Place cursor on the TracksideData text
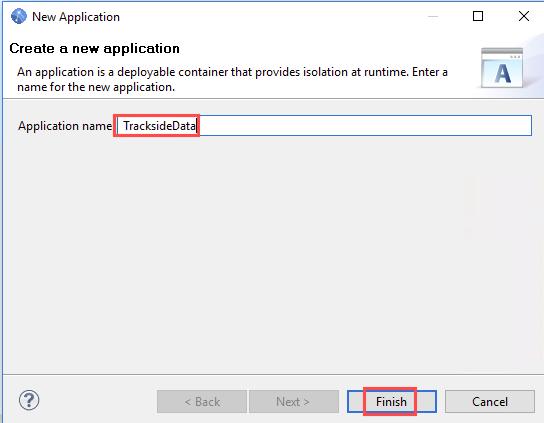Screen dimensions: 544x423 coord(160,126)
